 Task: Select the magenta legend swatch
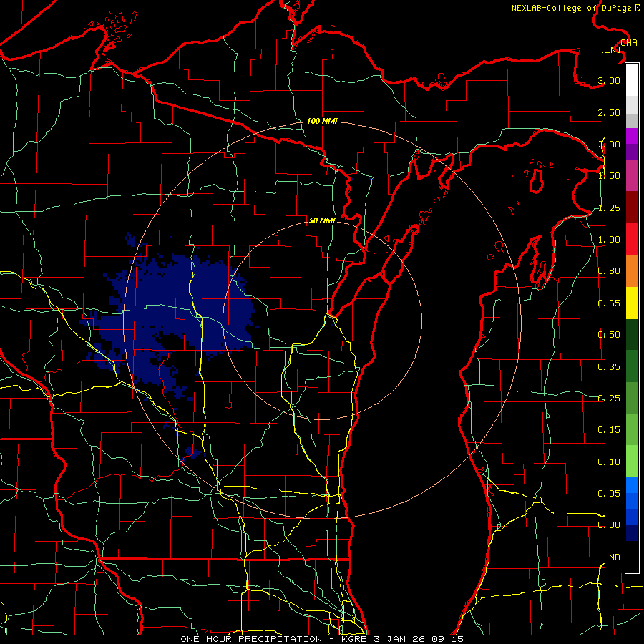632,136
